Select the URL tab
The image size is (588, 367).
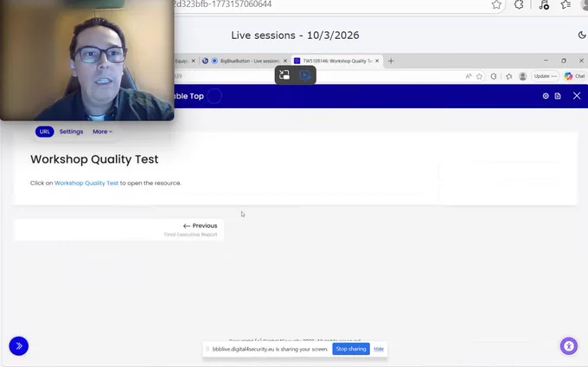click(x=45, y=132)
